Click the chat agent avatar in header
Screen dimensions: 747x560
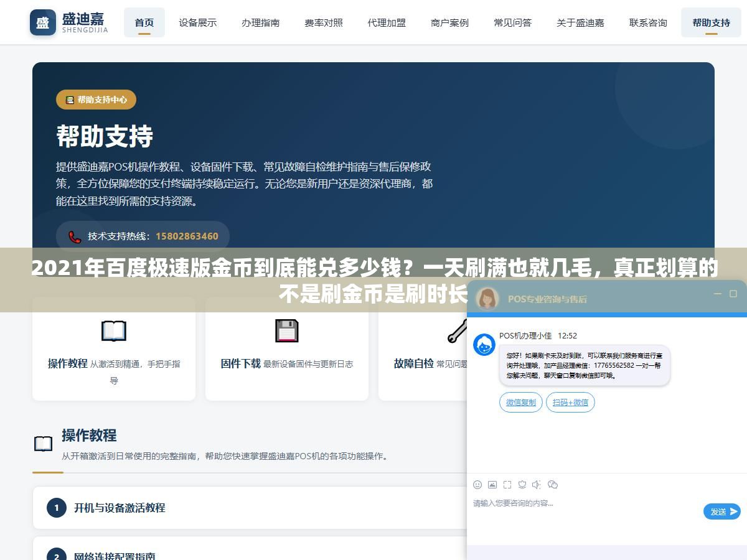tap(487, 298)
